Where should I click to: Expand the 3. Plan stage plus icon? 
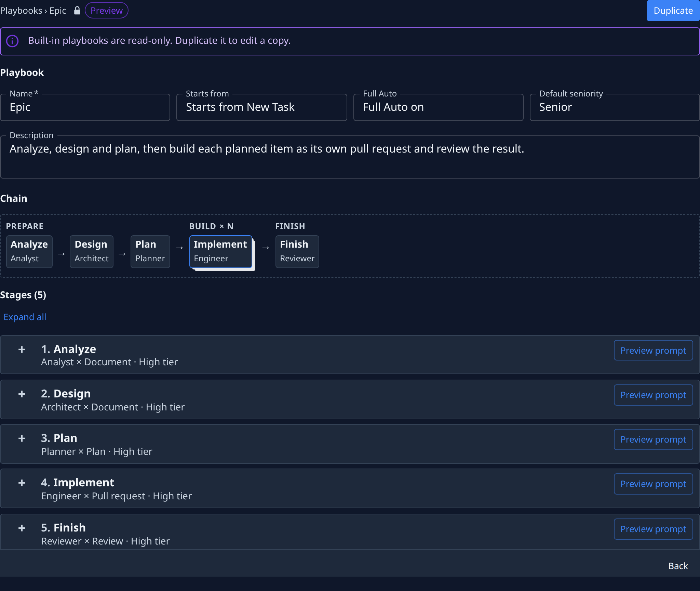[x=22, y=438]
